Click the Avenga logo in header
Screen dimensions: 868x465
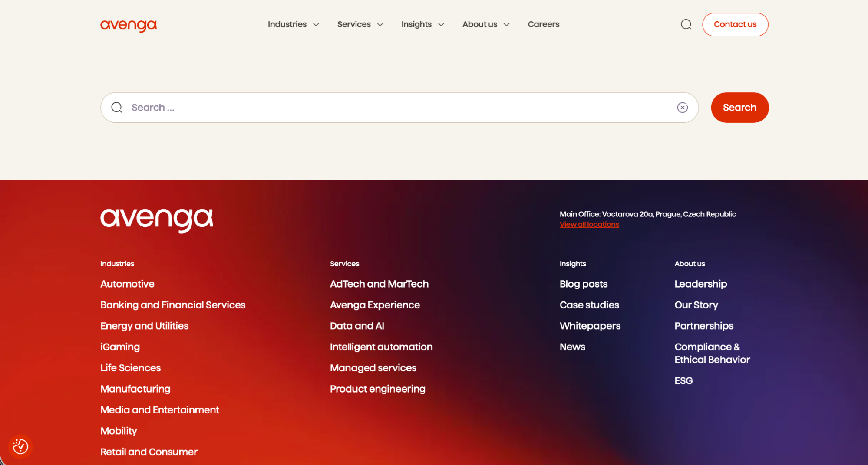(128, 25)
